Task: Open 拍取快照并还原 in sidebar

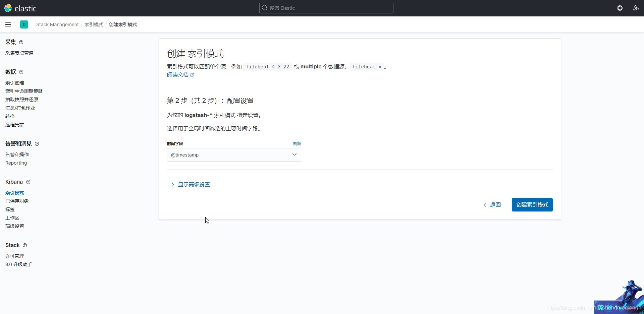Action: pyautogui.click(x=22, y=100)
